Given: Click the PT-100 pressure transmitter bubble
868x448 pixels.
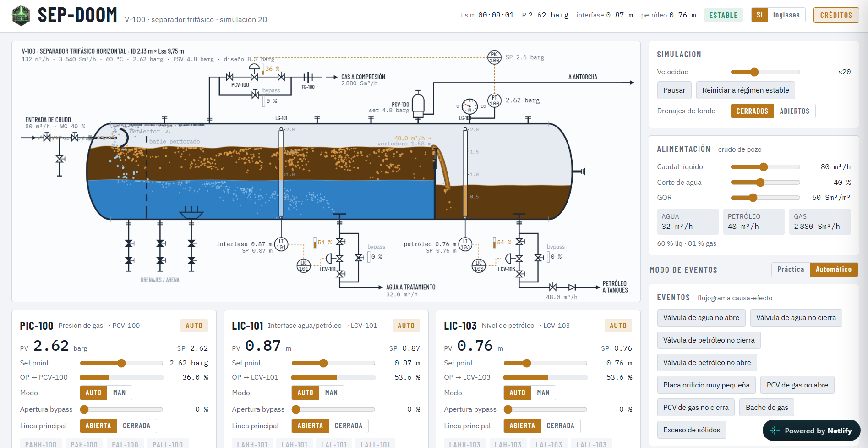Looking at the screenshot, I should (494, 100).
